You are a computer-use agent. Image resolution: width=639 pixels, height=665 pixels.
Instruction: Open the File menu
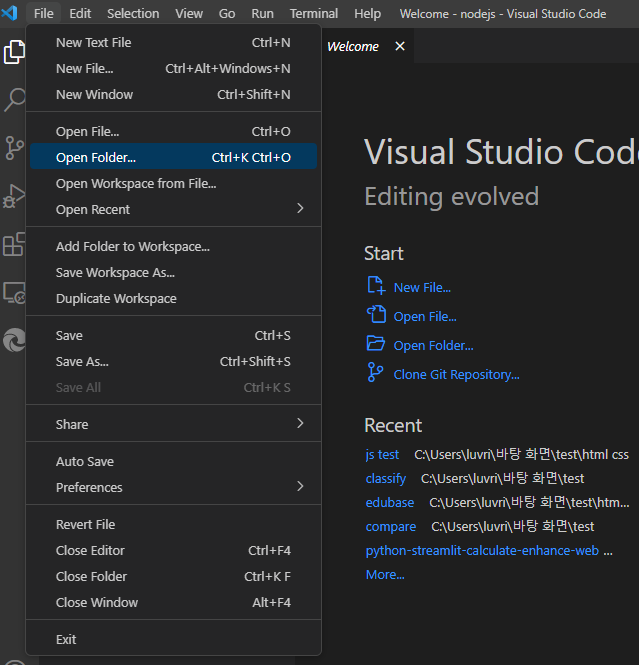(44, 14)
